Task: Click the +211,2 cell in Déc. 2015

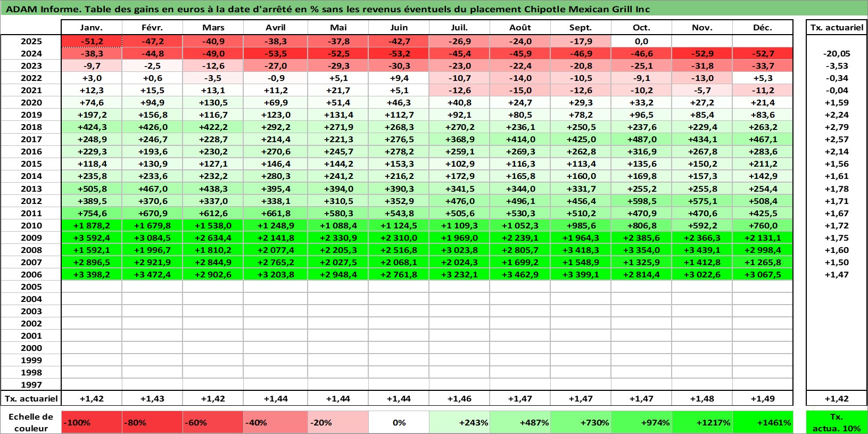Action: point(763,163)
